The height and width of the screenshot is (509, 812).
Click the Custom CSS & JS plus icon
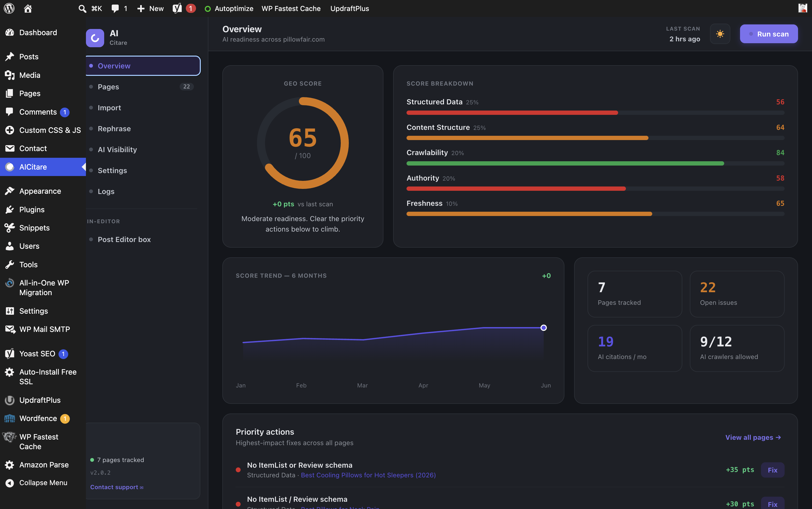point(10,130)
